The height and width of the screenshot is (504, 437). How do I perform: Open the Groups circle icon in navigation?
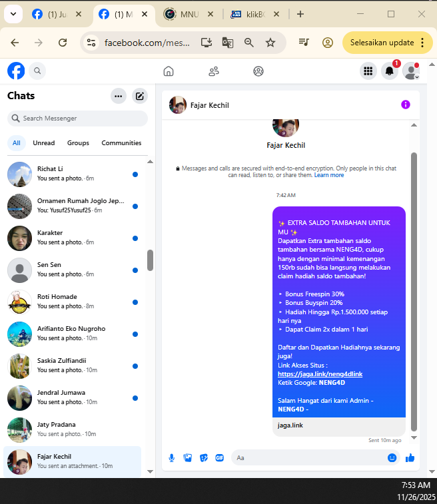pyautogui.click(x=258, y=71)
